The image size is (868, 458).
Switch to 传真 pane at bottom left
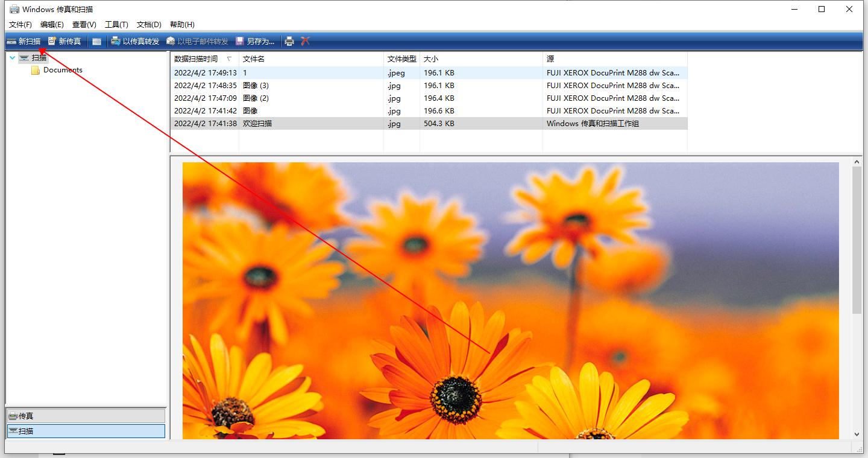86,416
